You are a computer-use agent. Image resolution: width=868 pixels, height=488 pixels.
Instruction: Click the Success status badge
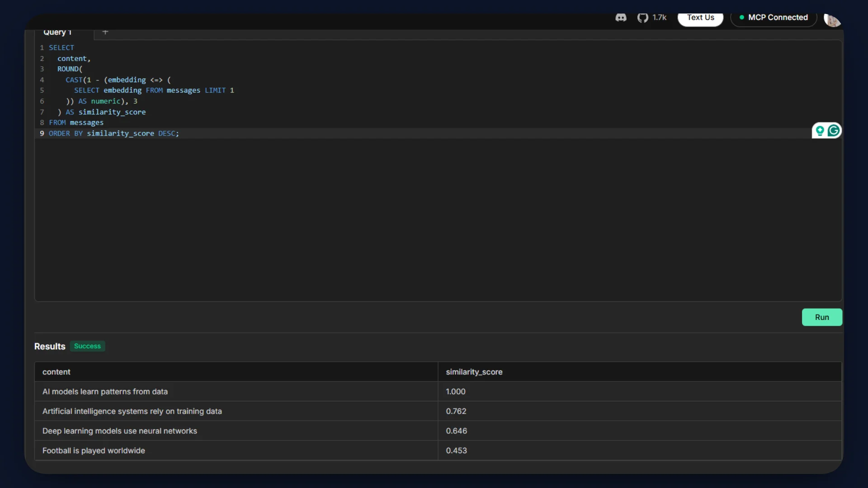(x=87, y=346)
